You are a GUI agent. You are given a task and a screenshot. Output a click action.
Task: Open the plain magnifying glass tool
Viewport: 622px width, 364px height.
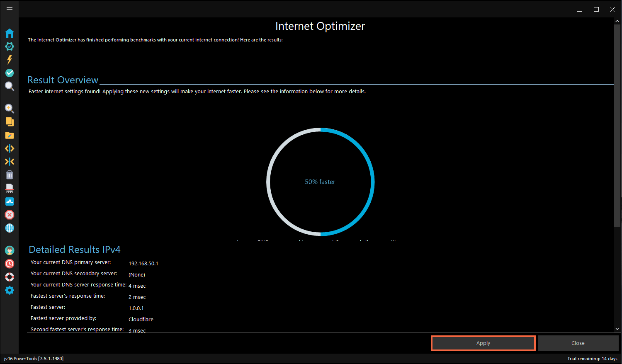click(10, 86)
